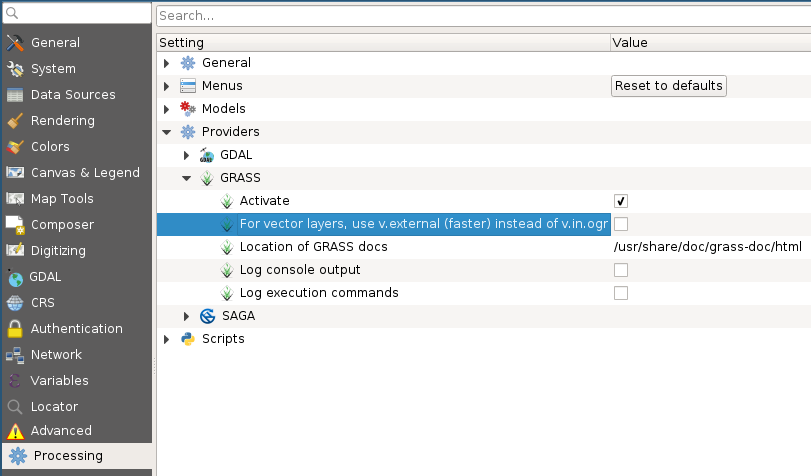
Task: Collapse the Providers tree node
Action: 167,132
